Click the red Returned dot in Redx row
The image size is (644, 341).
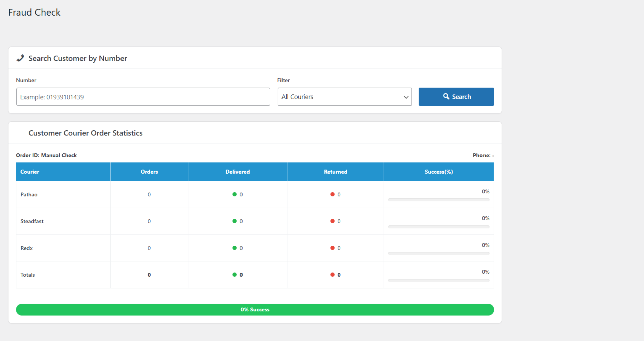point(332,248)
